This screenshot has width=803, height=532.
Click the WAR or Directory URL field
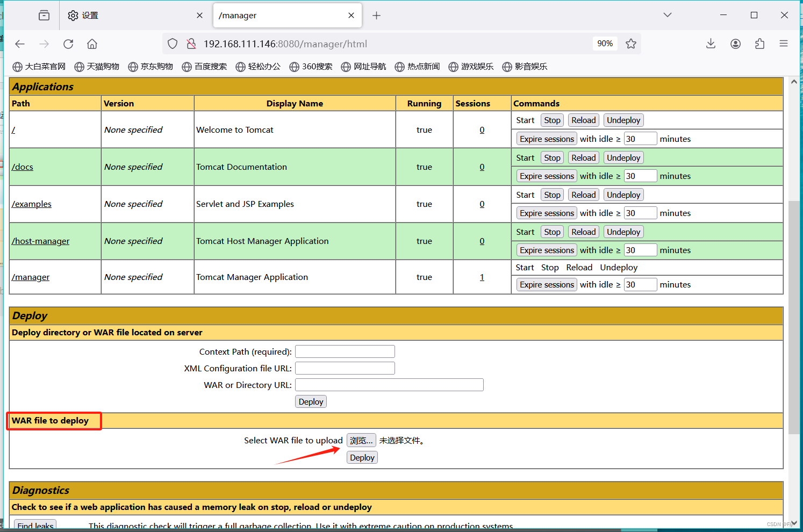(389, 385)
